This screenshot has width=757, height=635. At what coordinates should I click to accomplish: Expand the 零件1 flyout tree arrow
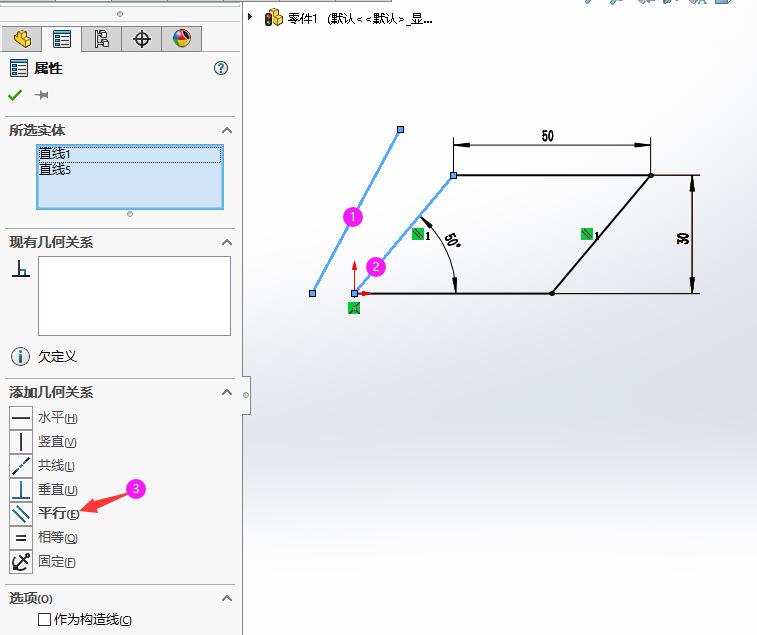(250, 17)
